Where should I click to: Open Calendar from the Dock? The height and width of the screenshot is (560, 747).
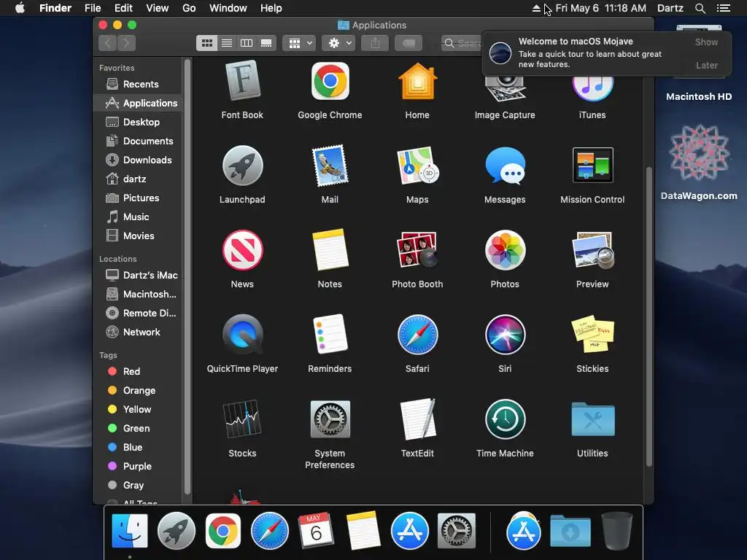click(x=317, y=531)
